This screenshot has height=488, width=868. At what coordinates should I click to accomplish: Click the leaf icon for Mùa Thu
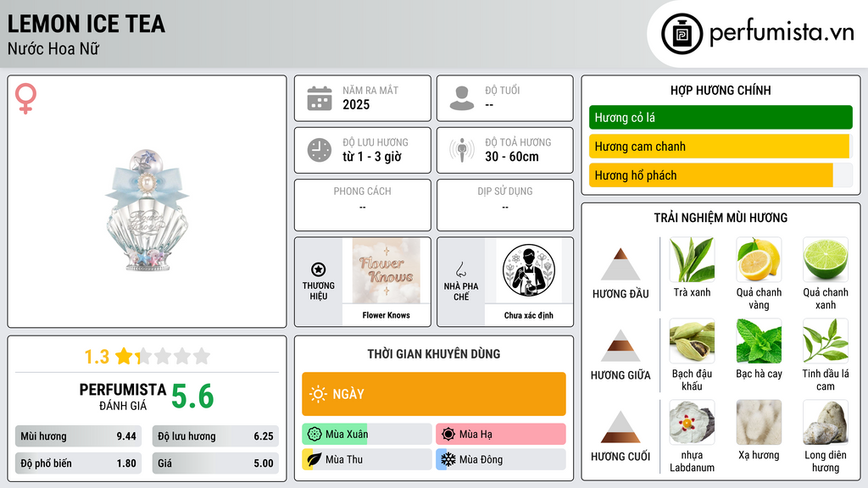(x=314, y=459)
